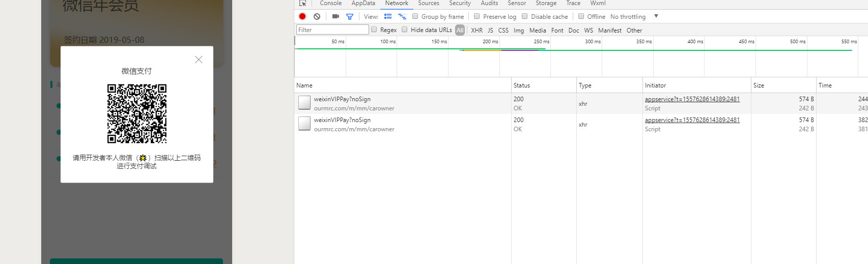Switch to the Wxml tab
868x264 pixels.
[x=598, y=3]
